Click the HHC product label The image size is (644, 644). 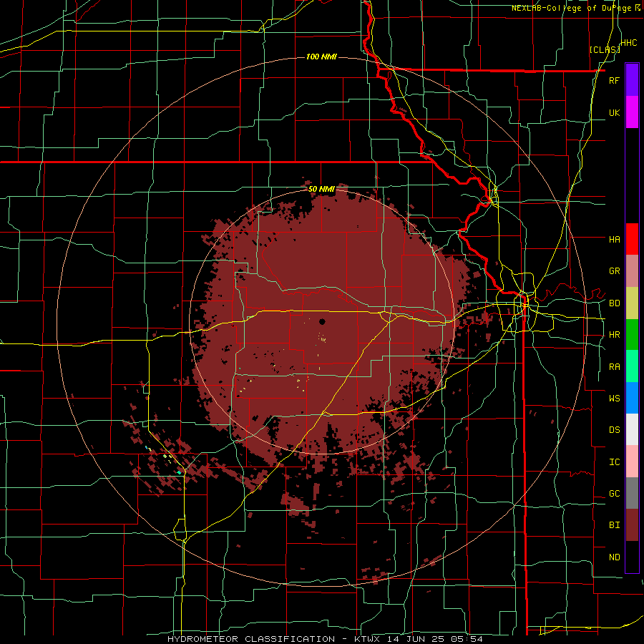[x=629, y=43]
